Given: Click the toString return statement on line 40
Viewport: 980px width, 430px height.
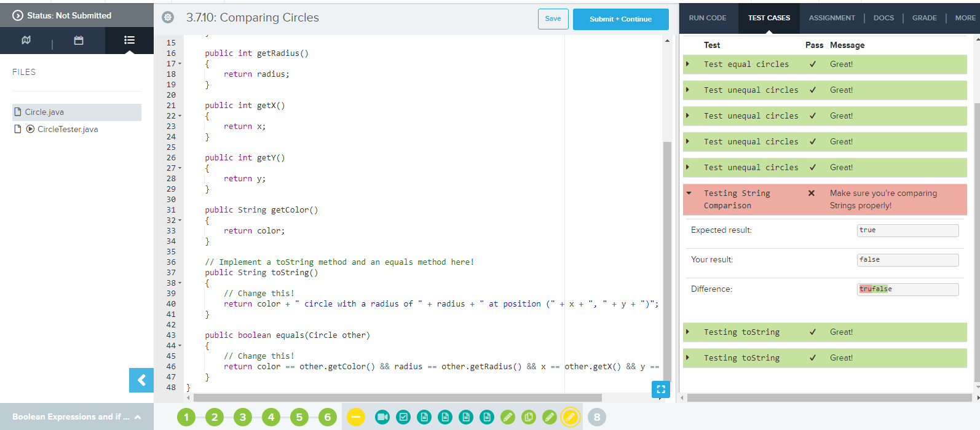Looking at the screenshot, I should tap(441, 304).
